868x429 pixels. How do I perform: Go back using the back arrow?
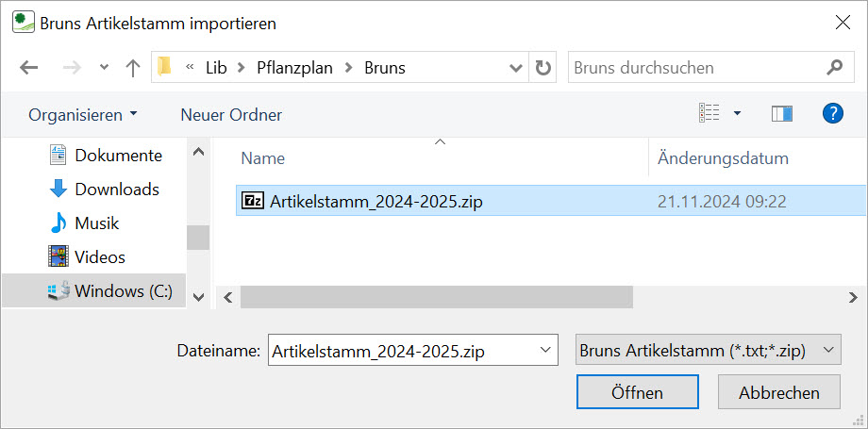click(x=28, y=68)
